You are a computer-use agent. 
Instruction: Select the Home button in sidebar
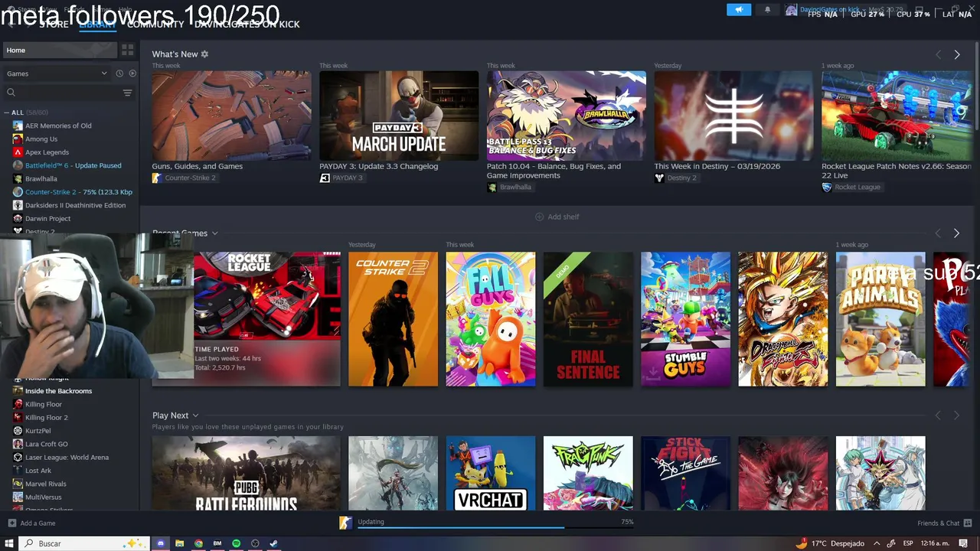(60, 50)
